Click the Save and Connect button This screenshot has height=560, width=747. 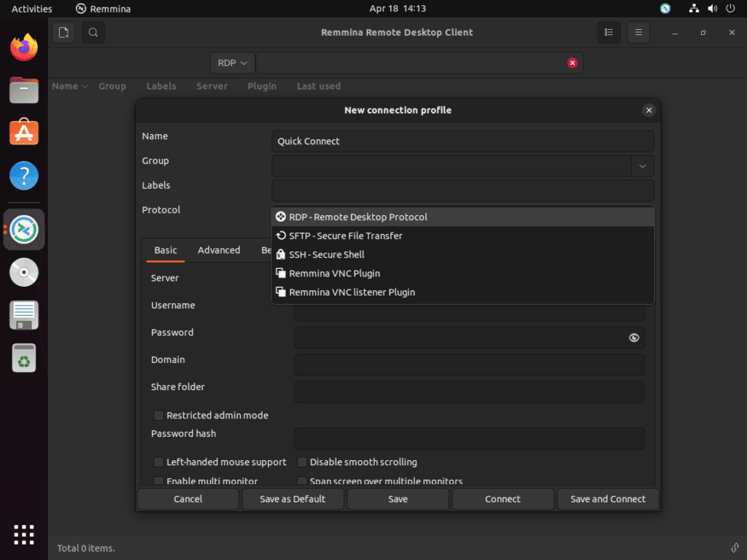(x=608, y=499)
